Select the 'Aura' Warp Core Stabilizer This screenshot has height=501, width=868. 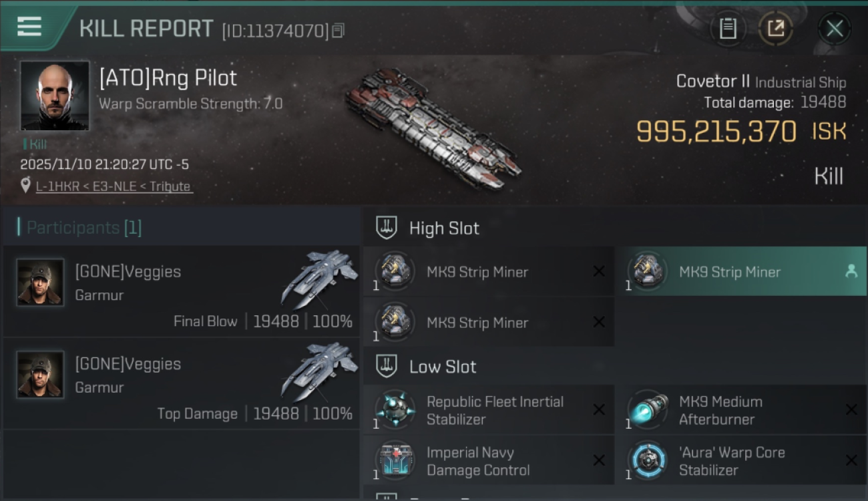pyautogui.click(x=732, y=461)
